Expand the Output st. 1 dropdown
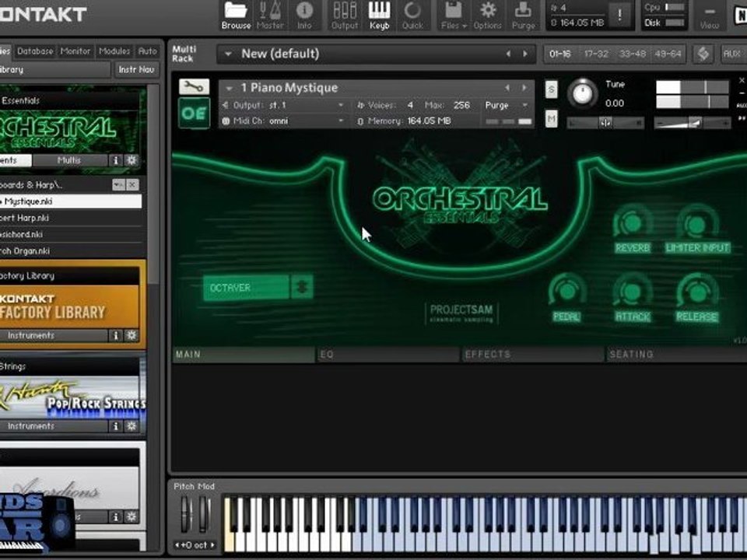The width and height of the screenshot is (747, 560). click(x=283, y=105)
